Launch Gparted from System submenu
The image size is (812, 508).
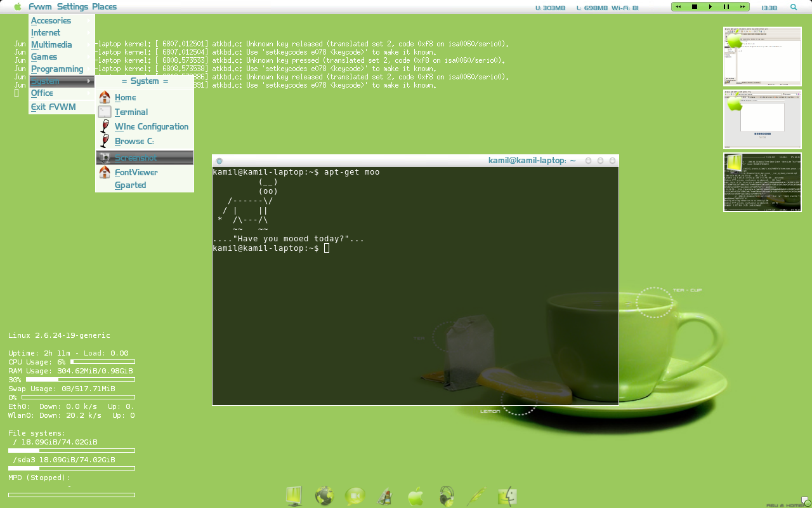(x=145, y=185)
